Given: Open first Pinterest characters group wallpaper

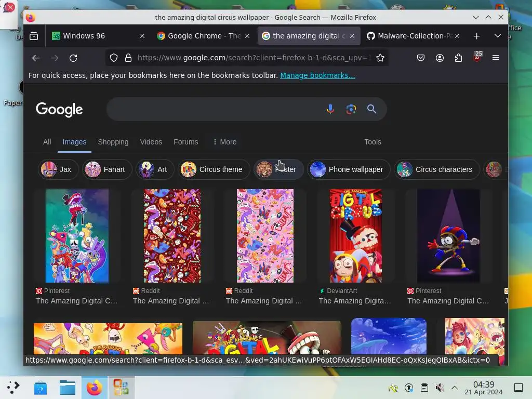Looking at the screenshot, I should tap(77, 236).
